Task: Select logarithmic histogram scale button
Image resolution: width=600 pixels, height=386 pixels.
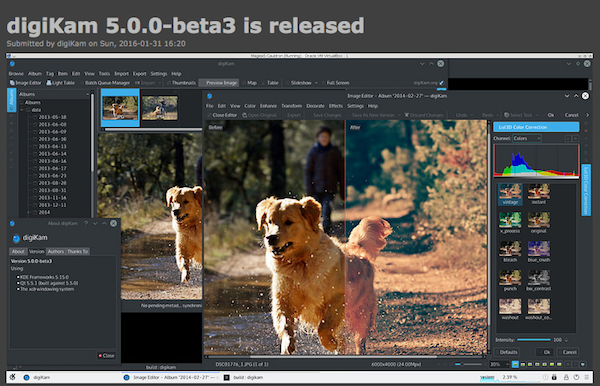Action: coord(575,138)
